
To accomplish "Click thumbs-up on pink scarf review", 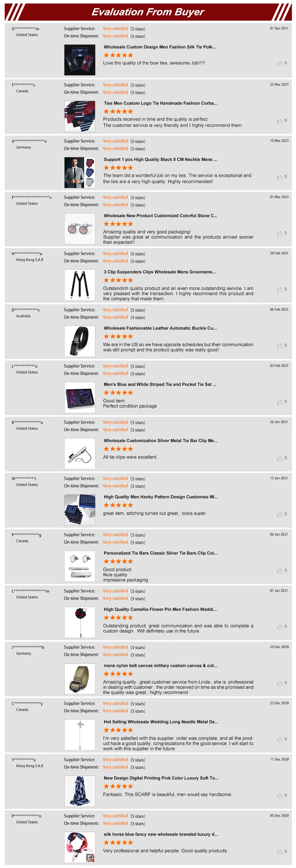I will [x=280, y=796].
